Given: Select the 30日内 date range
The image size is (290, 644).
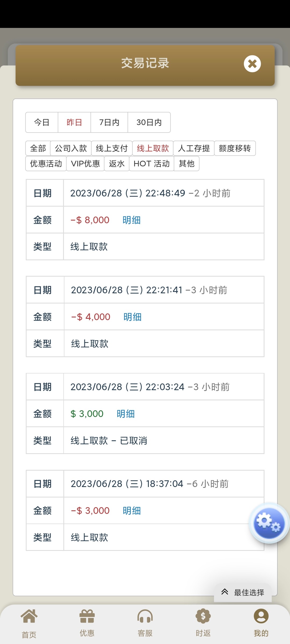Looking at the screenshot, I should tap(149, 122).
